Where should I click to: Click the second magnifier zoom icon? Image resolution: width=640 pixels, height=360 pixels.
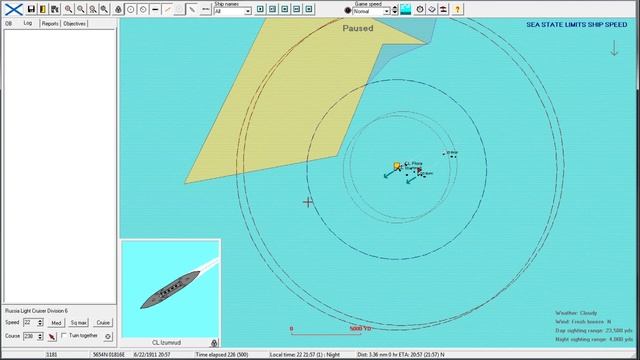point(81,9)
